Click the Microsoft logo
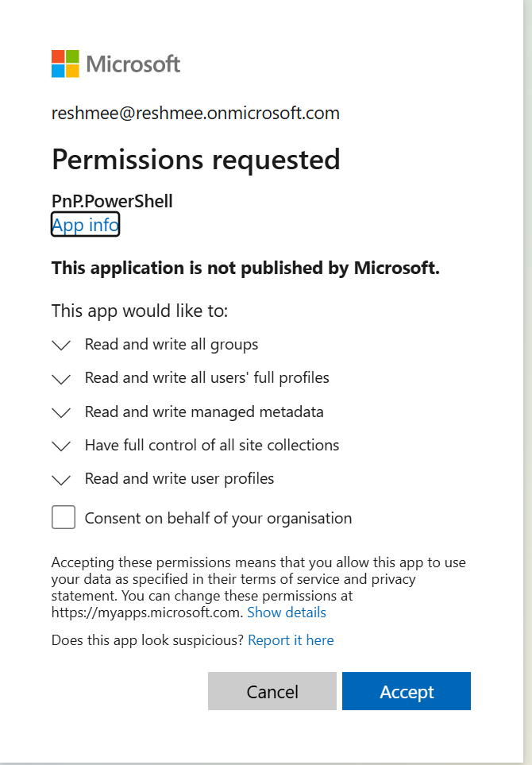The width and height of the screenshot is (532, 765). coord(116,64)
